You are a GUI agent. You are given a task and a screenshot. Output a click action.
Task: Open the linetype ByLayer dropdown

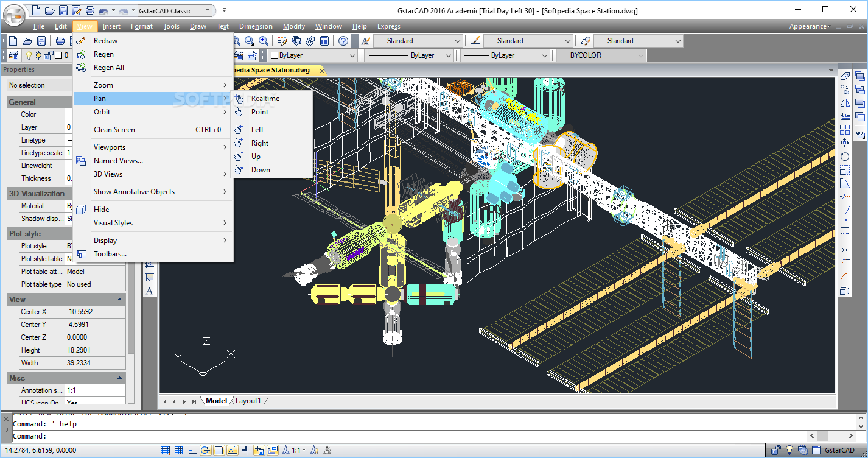coord(409,55)
